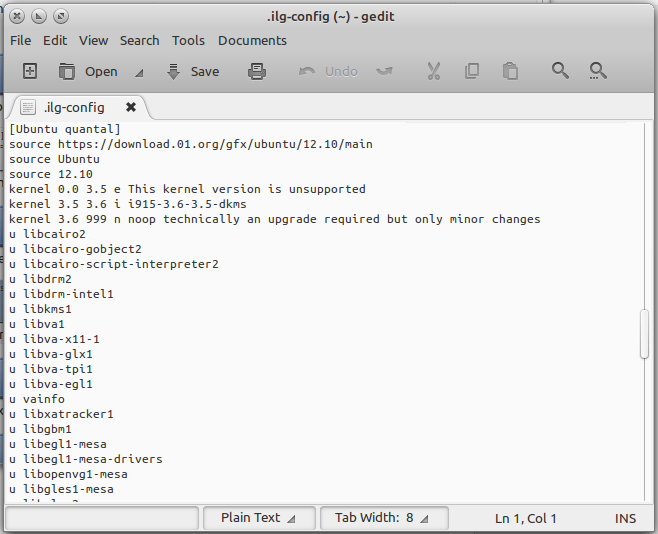Click the 'source 12.10' line

pyautogui.click(x=51, y=174)
